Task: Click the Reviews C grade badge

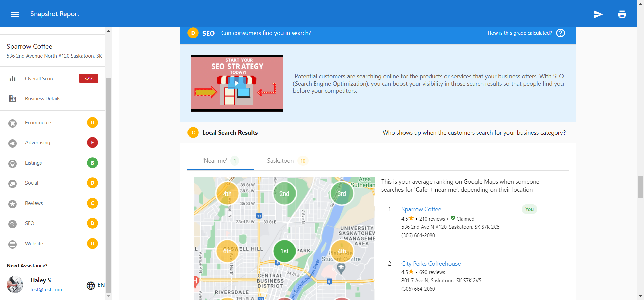Action: 92,203
